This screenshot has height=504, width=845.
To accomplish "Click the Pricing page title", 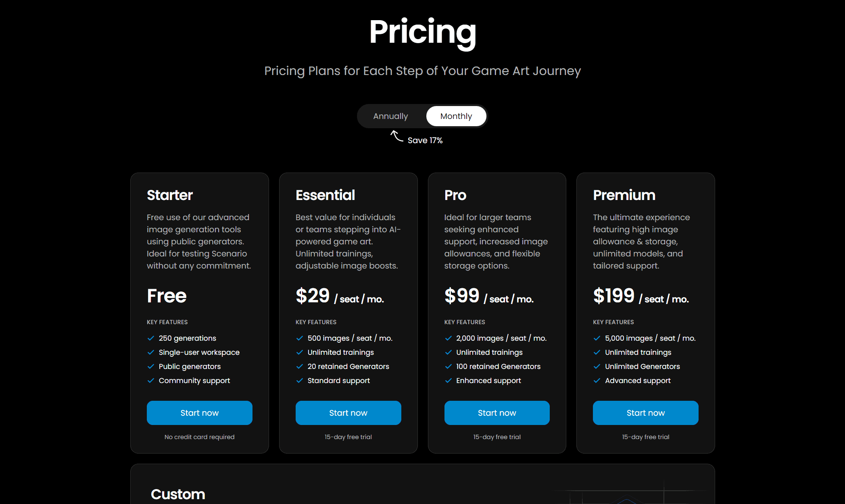I will coord(423,32).
